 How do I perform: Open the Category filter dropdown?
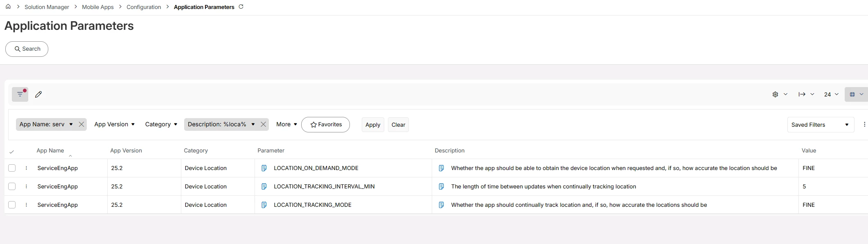(x=161, y=124)
